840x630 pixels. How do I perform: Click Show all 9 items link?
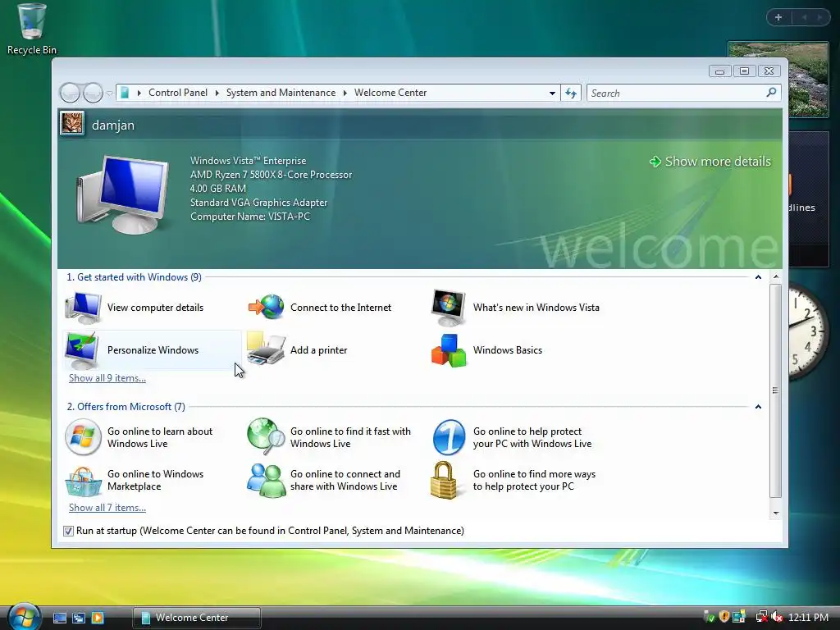[x=107, y=378]
